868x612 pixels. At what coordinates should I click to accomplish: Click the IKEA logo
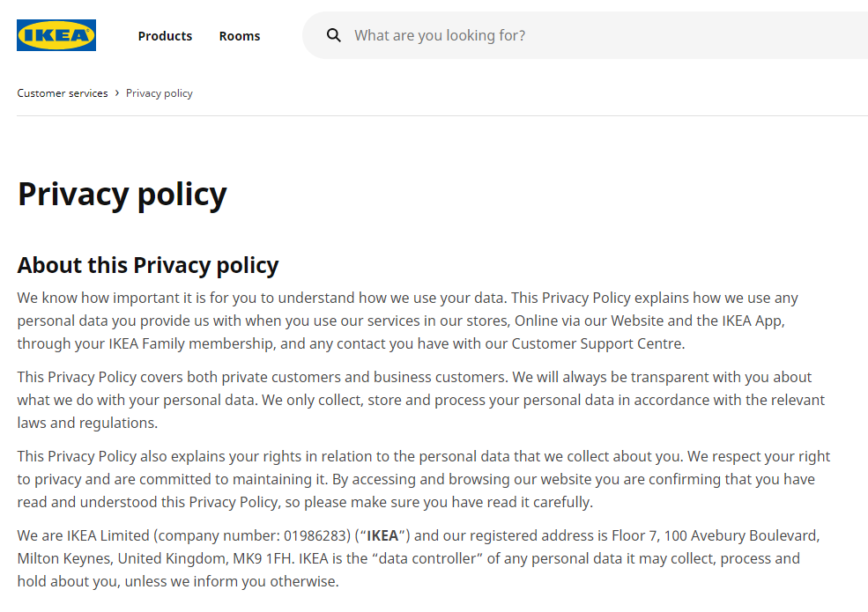(x=56, y=35)
